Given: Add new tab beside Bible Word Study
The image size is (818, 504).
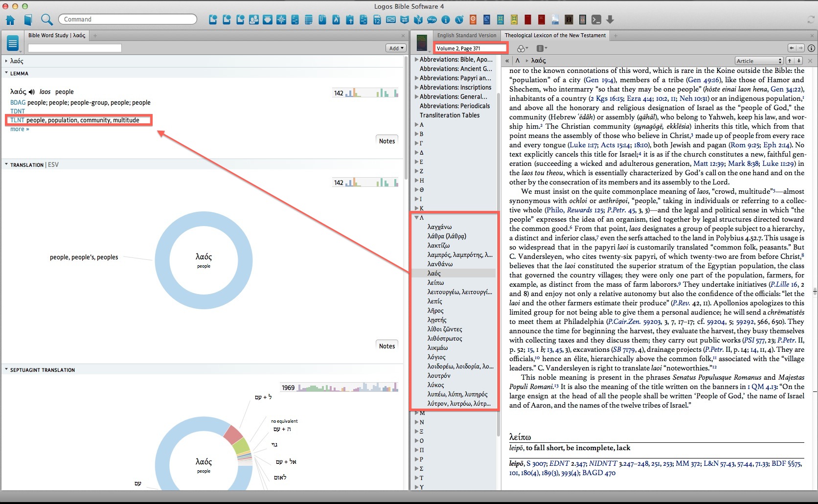Looking at the screenshot, I should 95,35.
